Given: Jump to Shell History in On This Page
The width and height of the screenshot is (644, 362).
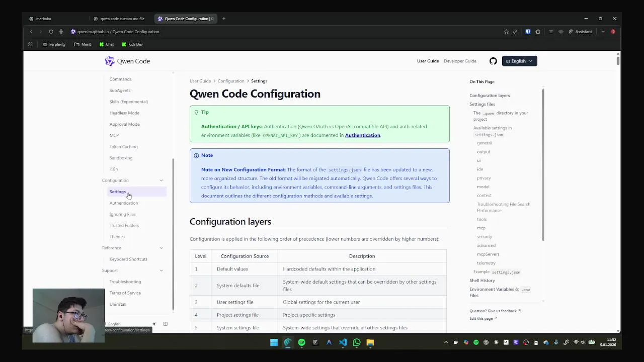Looking at the screenshot, I should click(482, 281).
